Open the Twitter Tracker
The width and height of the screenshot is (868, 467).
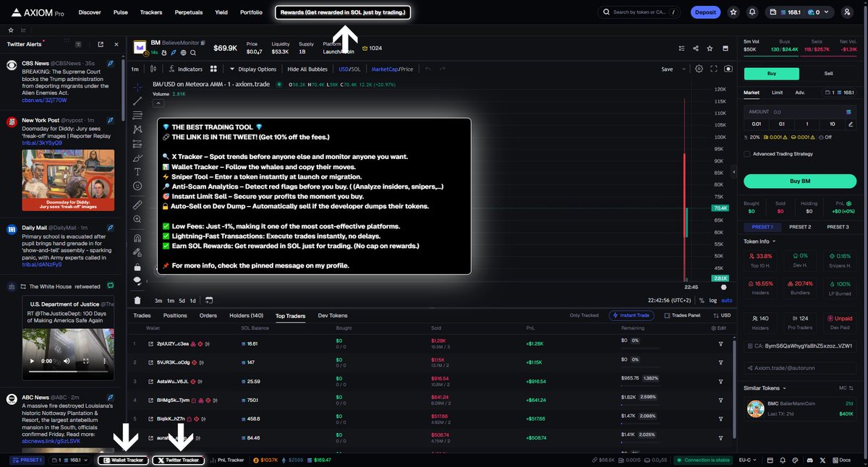tap(178, 460)
